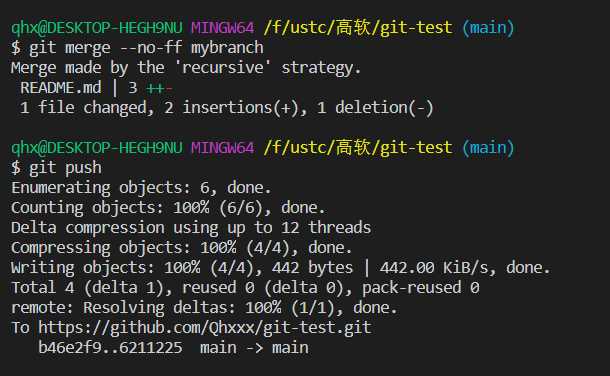Click the second cyan (main) branch indicator

[x=488, y=148]
